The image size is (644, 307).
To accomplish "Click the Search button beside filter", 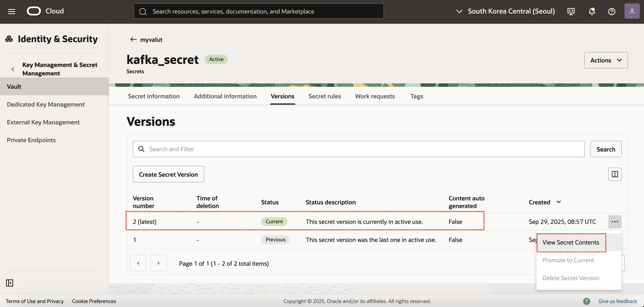I will [606, 149].
